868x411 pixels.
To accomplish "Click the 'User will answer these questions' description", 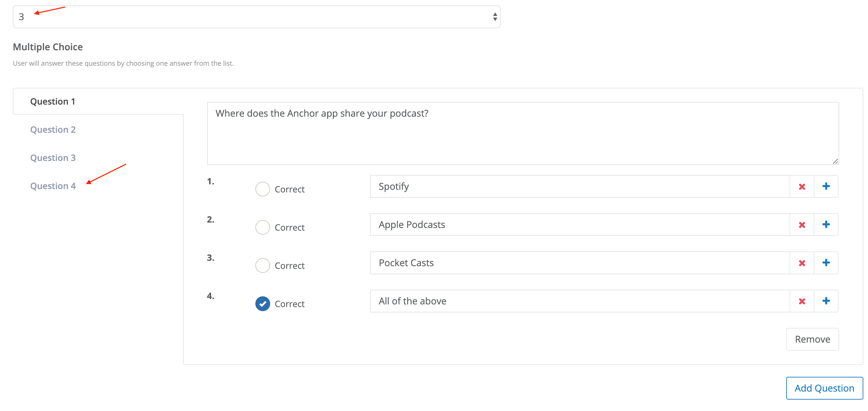I will [x=123, y=63].
